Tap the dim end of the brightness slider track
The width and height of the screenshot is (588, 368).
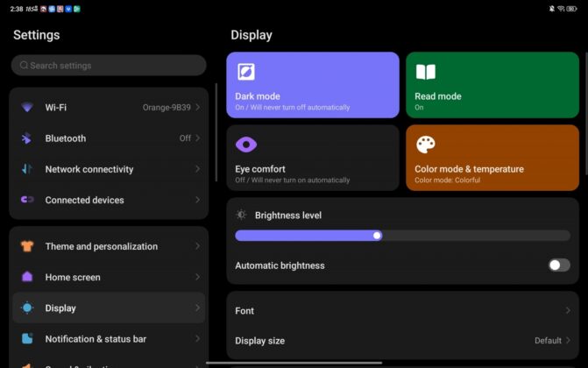(240, 236)
